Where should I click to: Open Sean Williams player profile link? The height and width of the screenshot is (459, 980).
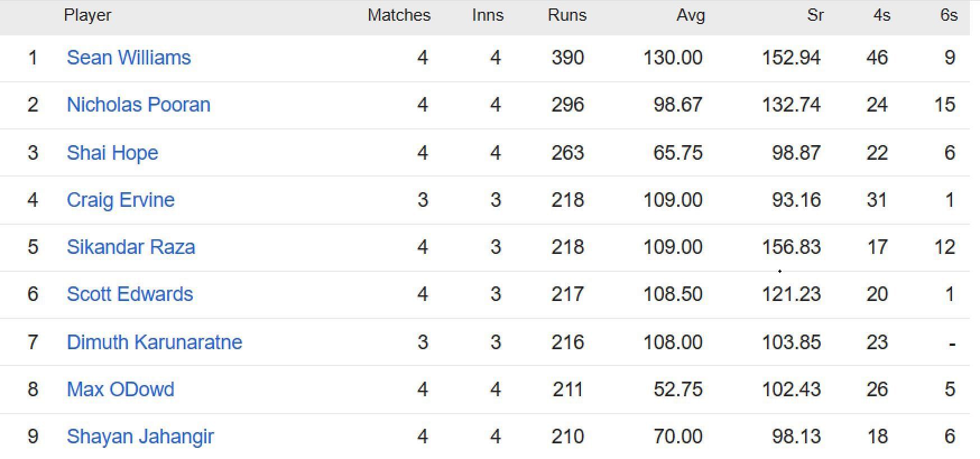[x=128, y=58]
